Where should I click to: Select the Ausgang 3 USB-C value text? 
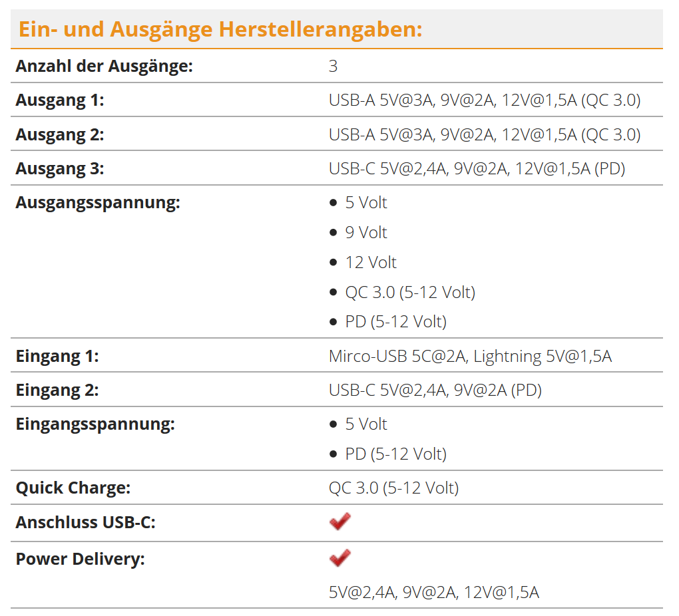477,169
